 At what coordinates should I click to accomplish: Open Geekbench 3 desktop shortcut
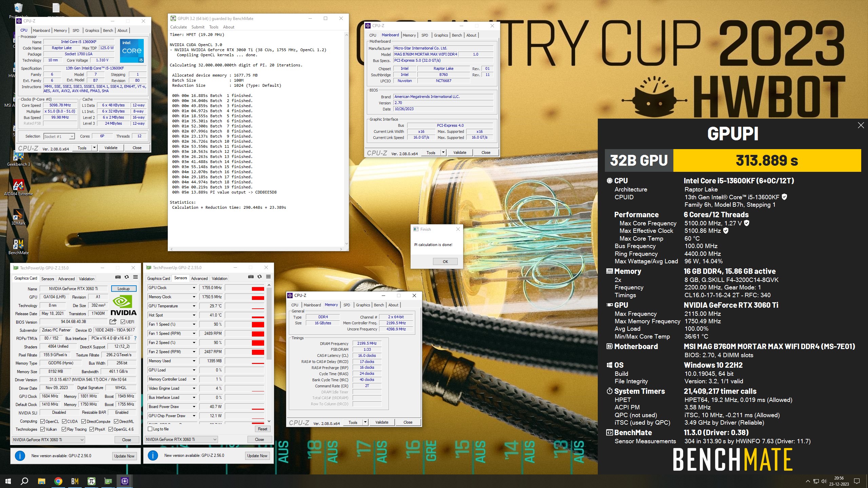coord(19,158)
